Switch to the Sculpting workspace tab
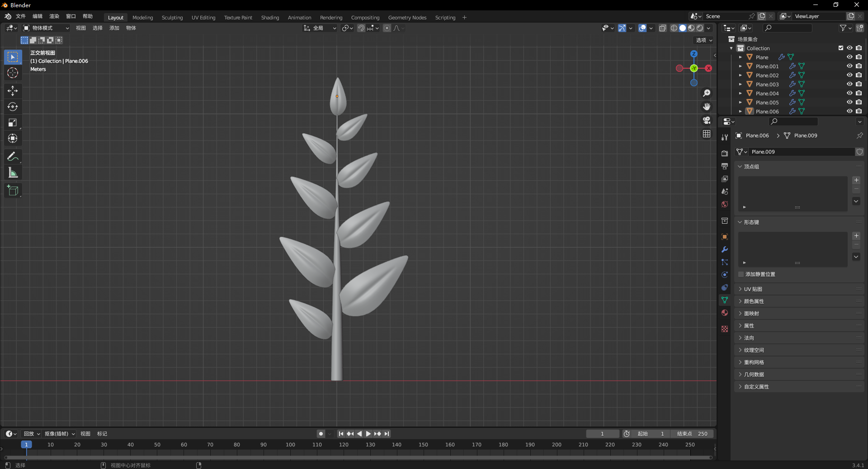 (172, 18)
